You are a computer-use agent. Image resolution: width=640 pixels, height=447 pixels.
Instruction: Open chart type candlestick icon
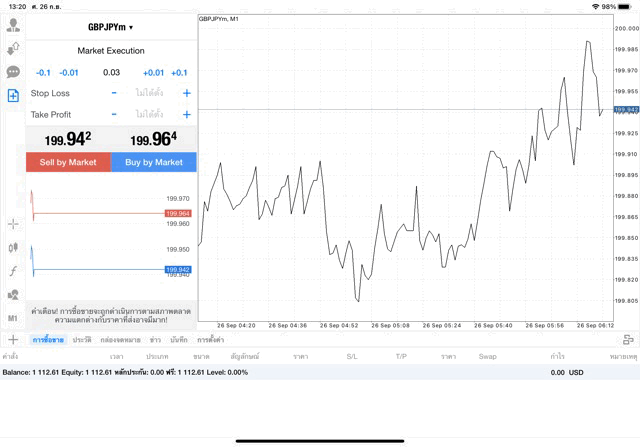click(x=13, y=247)
